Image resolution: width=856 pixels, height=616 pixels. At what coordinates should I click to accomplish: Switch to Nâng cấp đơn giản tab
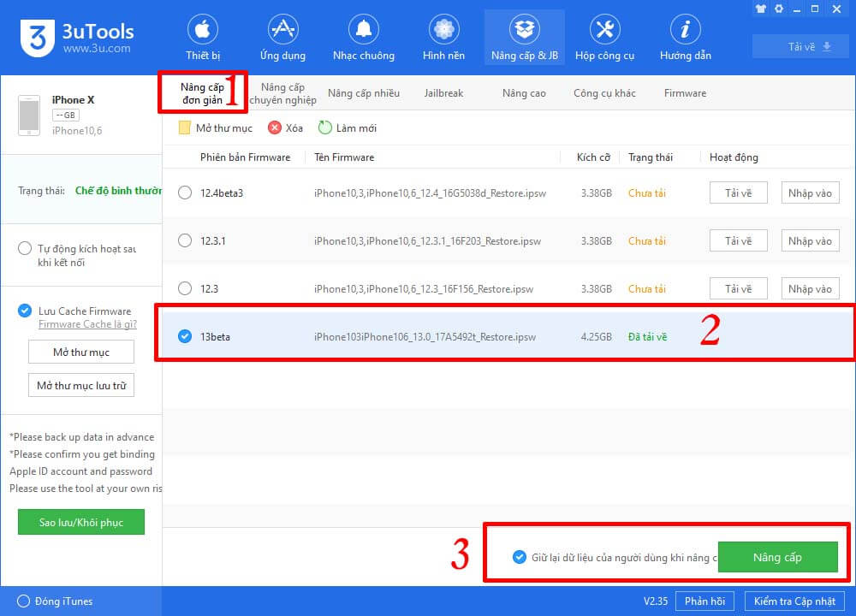pyautogui.click(x=203, y=93)
